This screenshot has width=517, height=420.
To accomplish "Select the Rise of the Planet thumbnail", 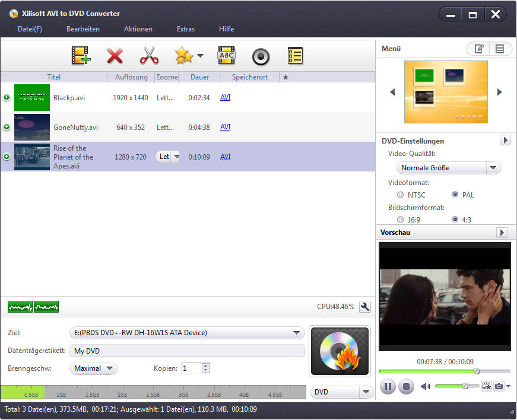I will (x=32, y=157).
